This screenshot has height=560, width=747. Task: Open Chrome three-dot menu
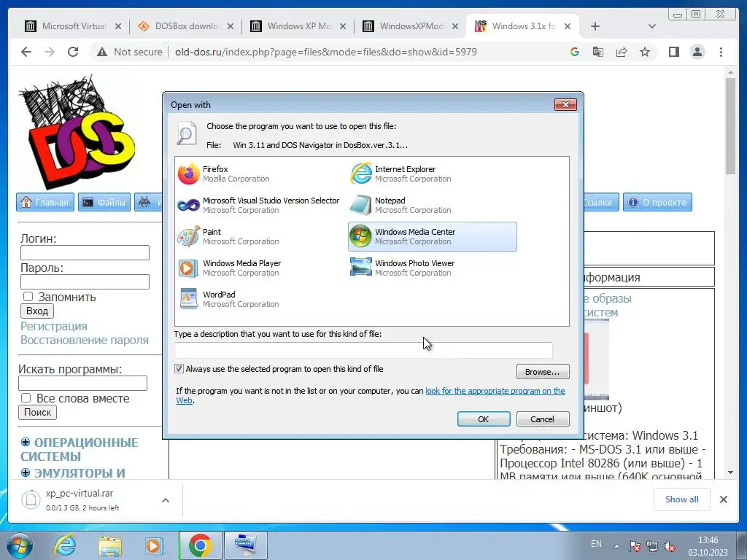tap(721, 52)
